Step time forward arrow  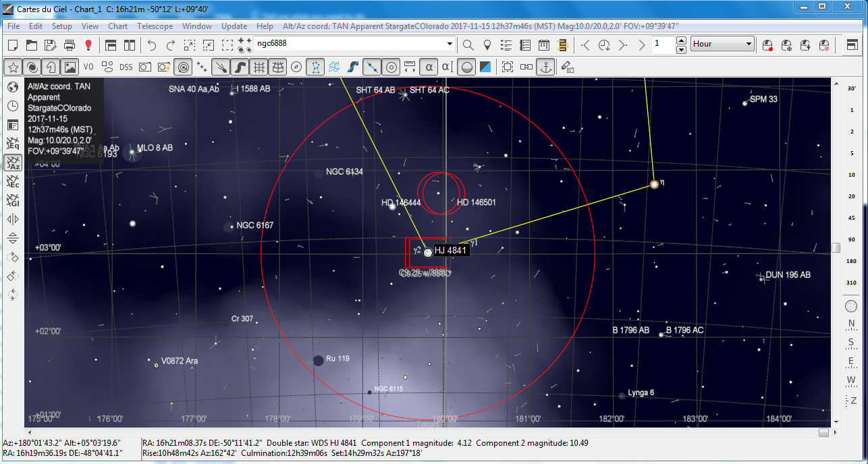click(624, 45)
